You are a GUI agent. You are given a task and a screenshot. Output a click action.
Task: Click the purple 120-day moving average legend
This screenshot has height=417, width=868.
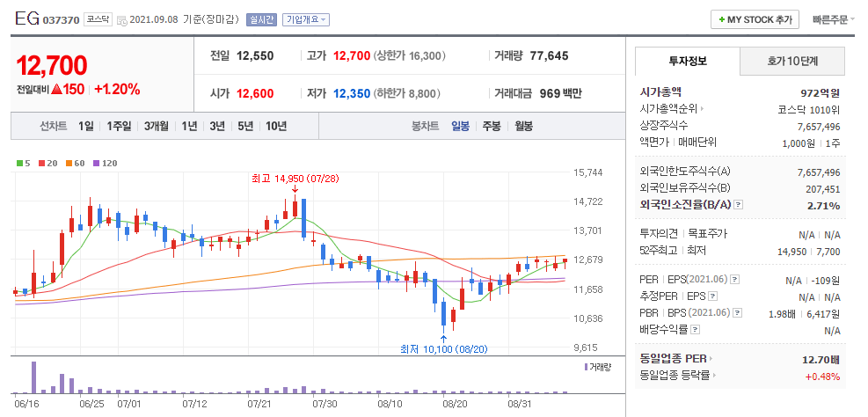105,164
